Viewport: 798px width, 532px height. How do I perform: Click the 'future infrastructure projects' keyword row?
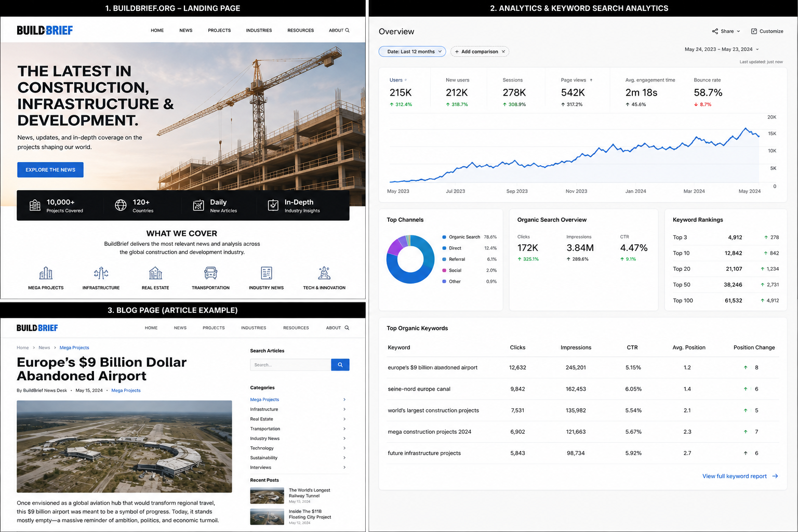583,453
